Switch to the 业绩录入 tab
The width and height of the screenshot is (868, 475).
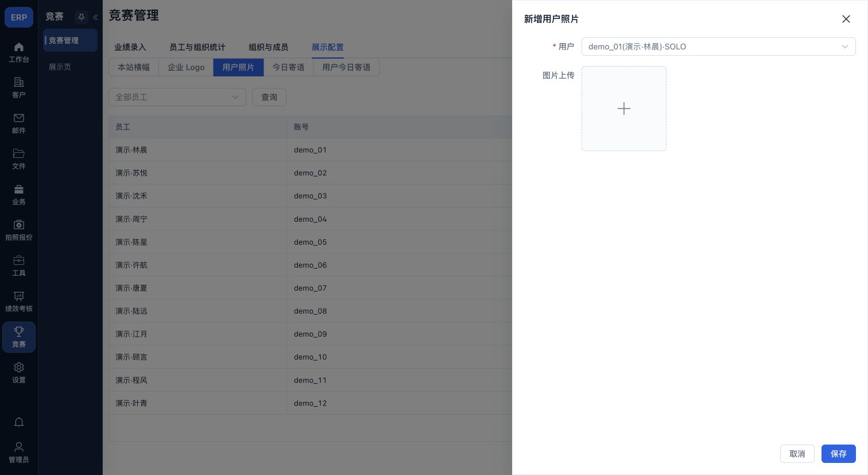(x=130, y=47)
